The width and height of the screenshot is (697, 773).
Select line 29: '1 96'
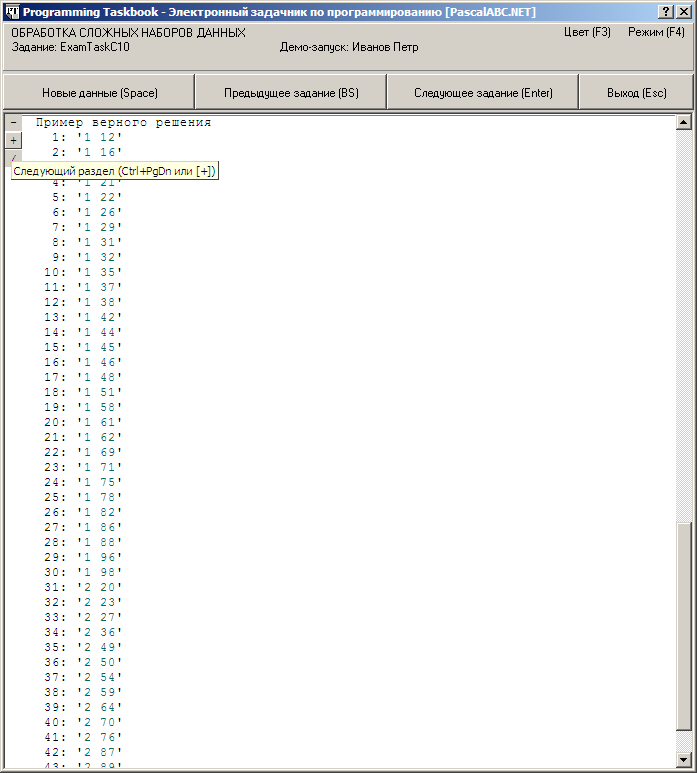[83, 558]
